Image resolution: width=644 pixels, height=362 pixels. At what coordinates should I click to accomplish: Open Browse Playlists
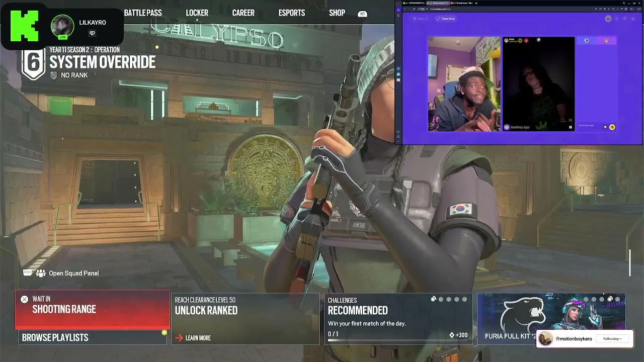click(93, 337)
